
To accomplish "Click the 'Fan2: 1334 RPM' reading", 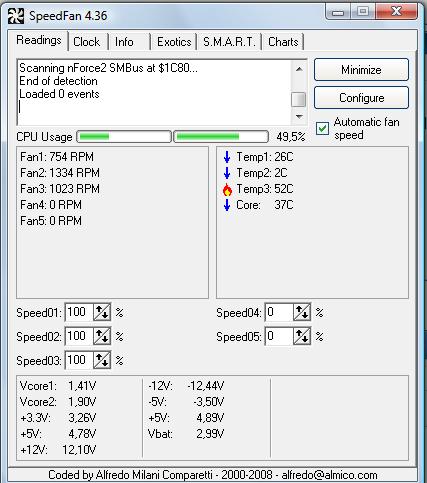I will (60, 173).
